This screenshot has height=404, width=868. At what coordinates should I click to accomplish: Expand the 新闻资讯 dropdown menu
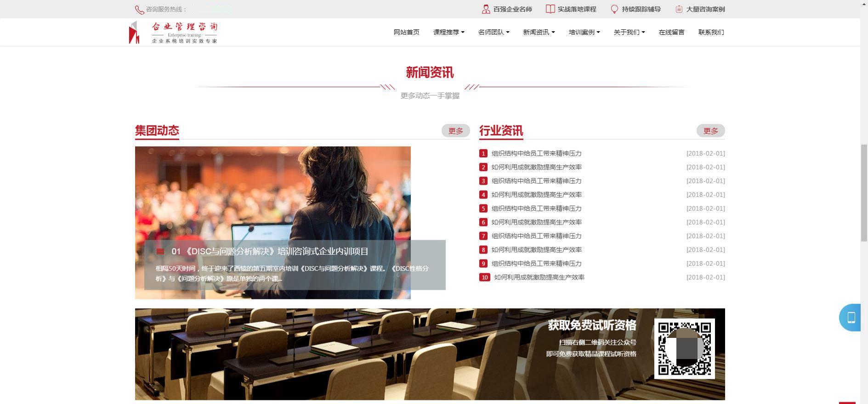(x=539, y=32)
